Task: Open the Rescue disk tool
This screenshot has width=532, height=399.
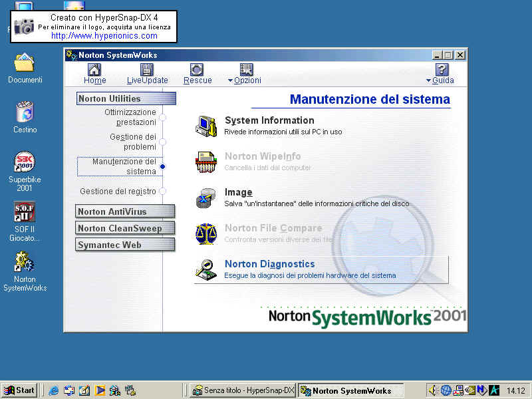Action: pos(198,74)
